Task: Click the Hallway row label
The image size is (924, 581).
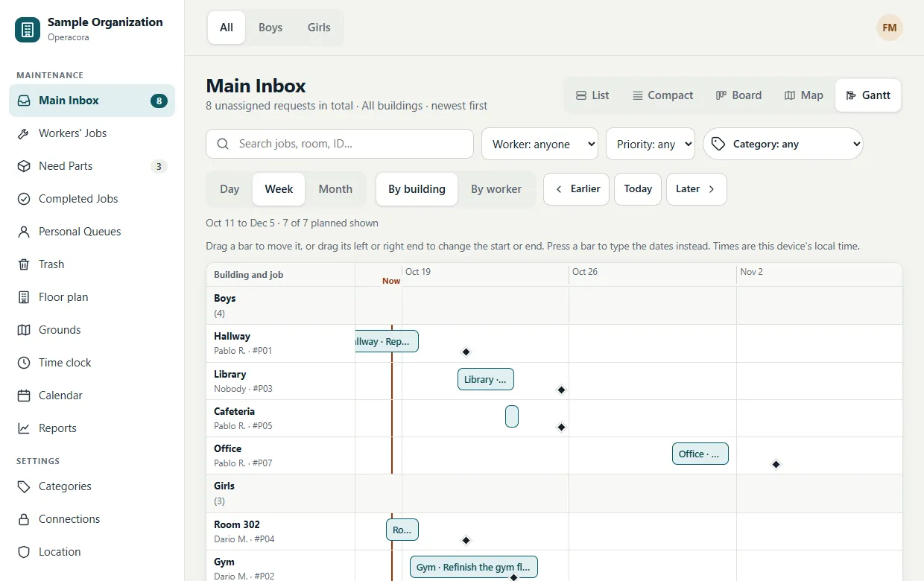Action: click(x=281, y=343)
